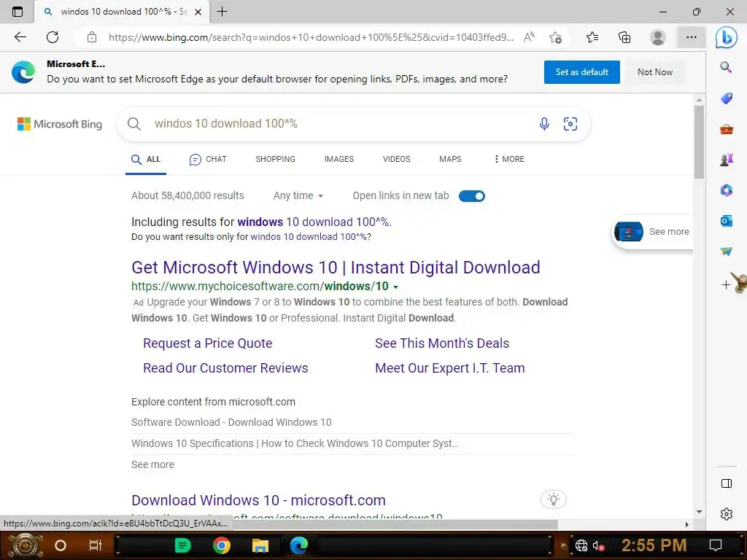Open Read aloud icon in address bar
The width and height of the screenshot is (747, 560).
[x=529, y=37]
